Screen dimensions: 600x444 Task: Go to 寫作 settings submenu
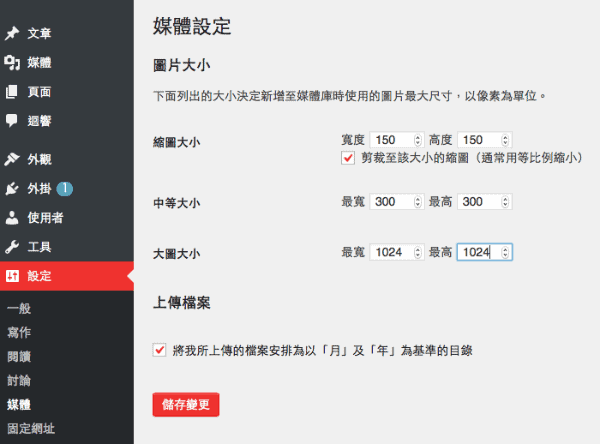19,332
